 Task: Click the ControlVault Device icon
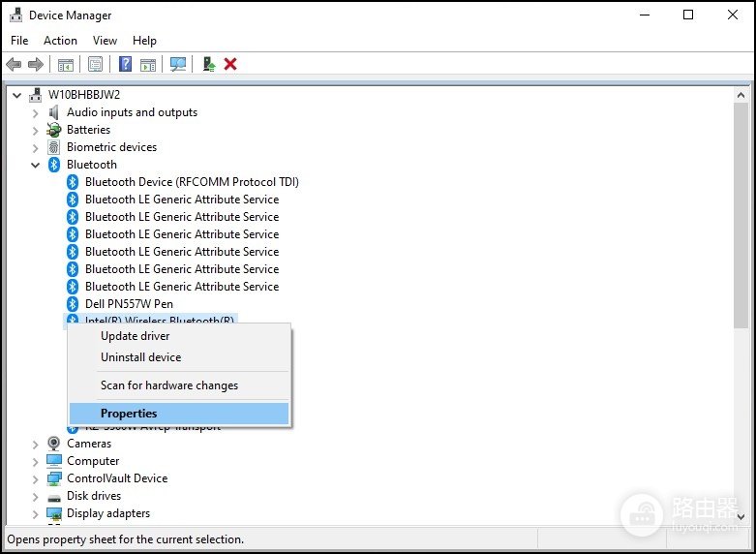[x=54, y=478]
